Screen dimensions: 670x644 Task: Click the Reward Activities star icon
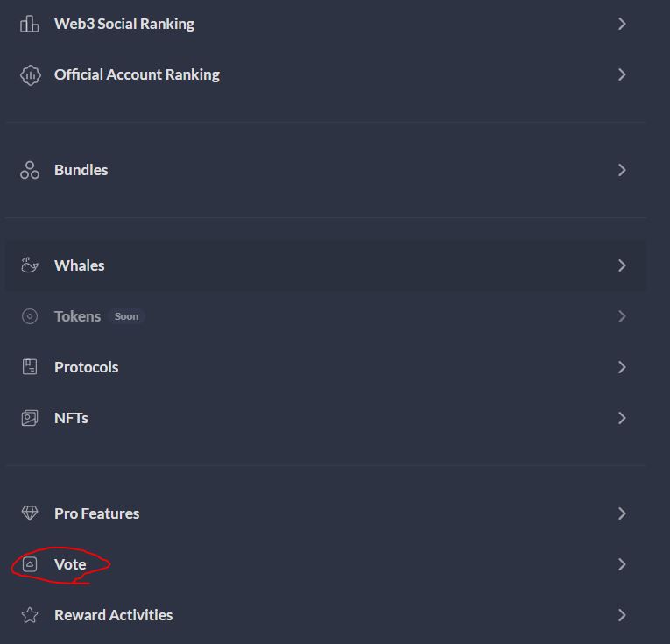30,615
